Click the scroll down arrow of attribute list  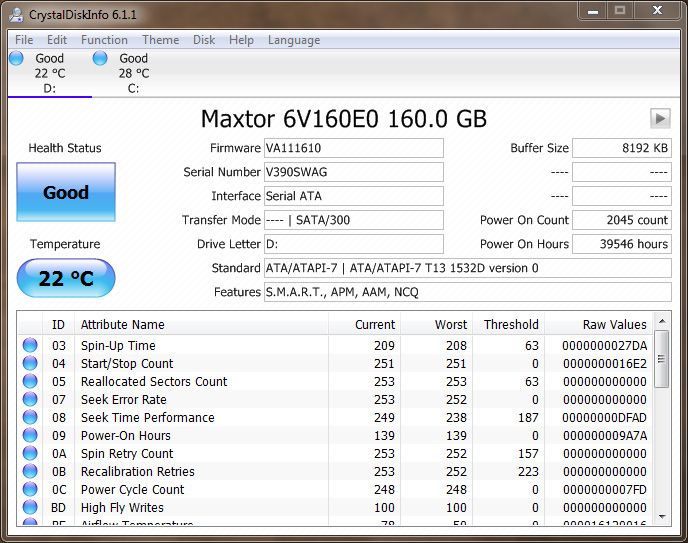point(662,517)
